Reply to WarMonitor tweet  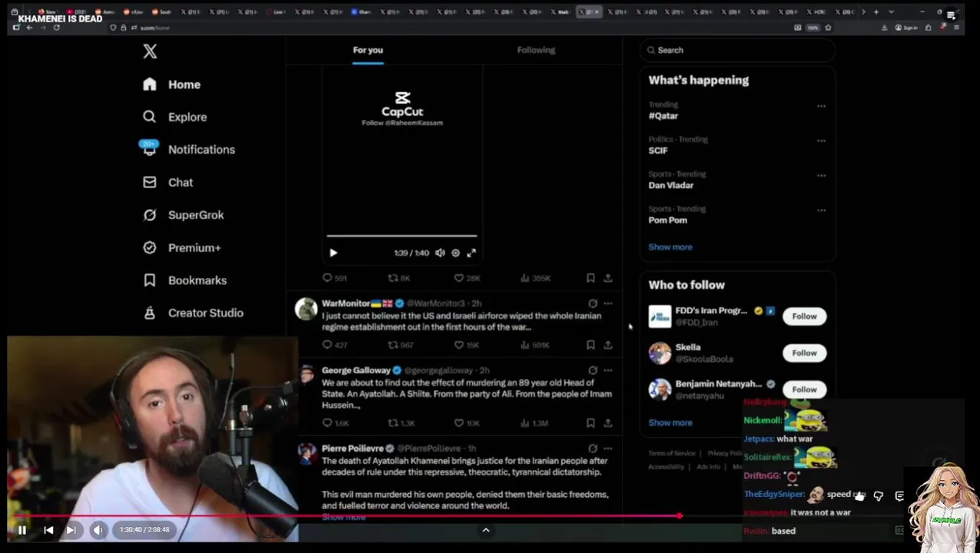point(334,346)
